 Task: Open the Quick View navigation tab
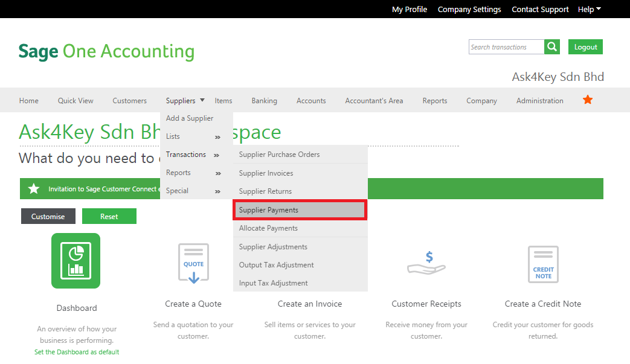[x=76, y=101]
